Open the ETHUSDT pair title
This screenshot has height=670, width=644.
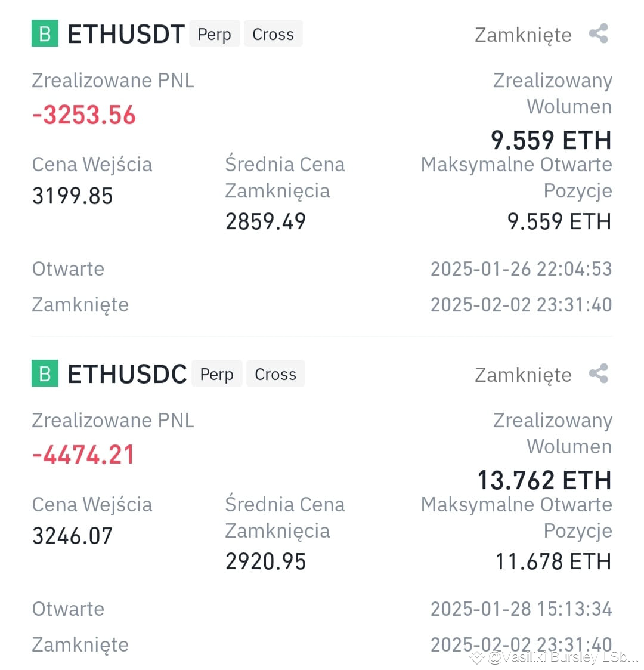pos(126,34)
